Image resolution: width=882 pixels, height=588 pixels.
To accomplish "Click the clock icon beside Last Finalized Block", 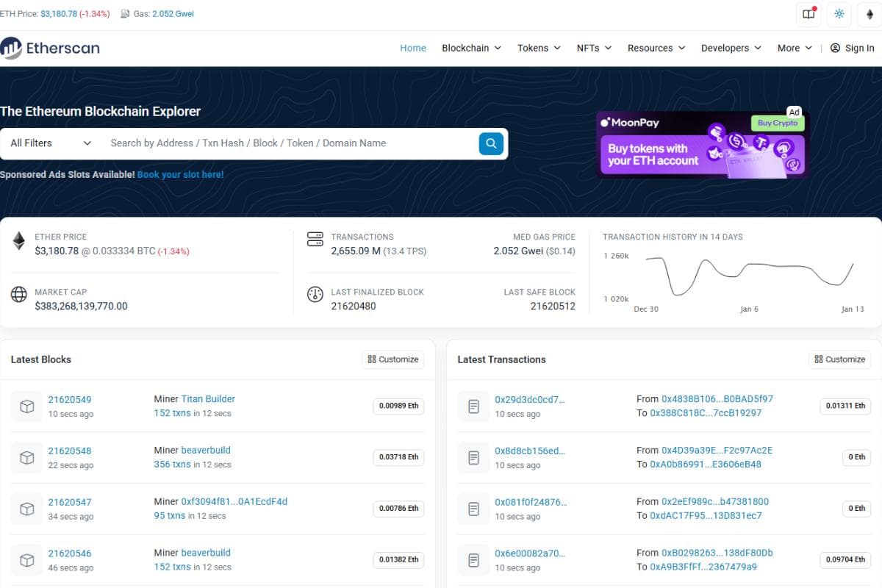I will [315, 295].
